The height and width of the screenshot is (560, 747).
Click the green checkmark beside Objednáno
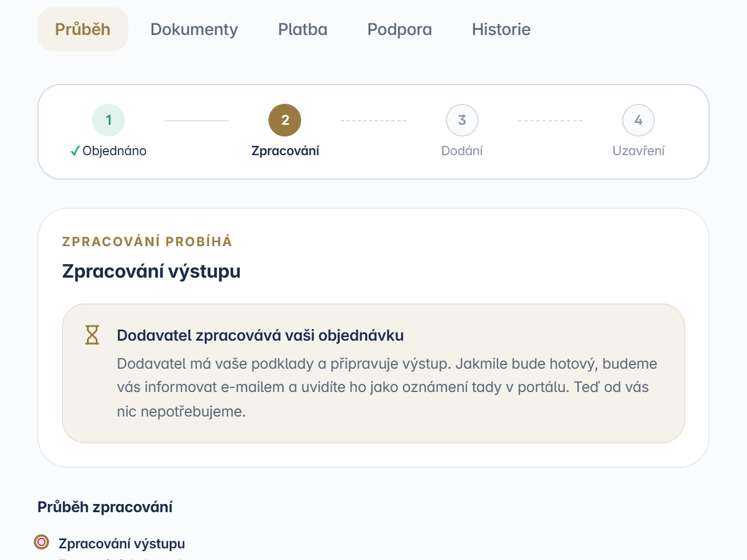pos(75,151)
